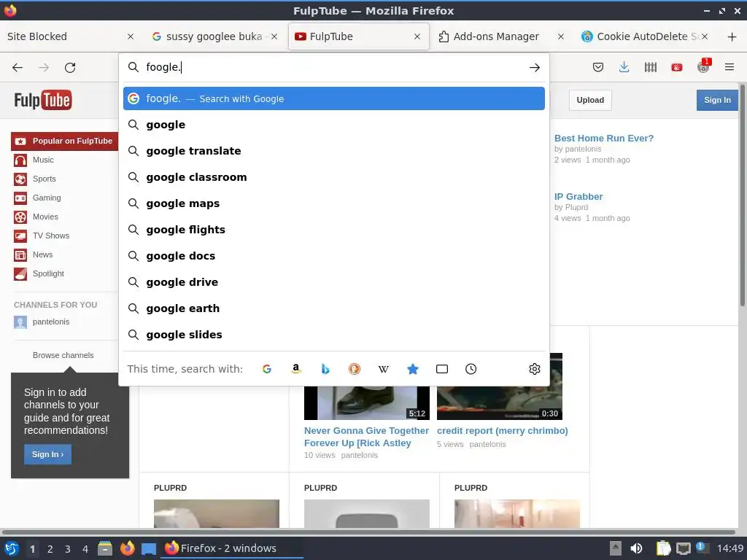747x560 pixels.
Task: Click the Gaming controller icon in sidebar
Action: [20, 198]
